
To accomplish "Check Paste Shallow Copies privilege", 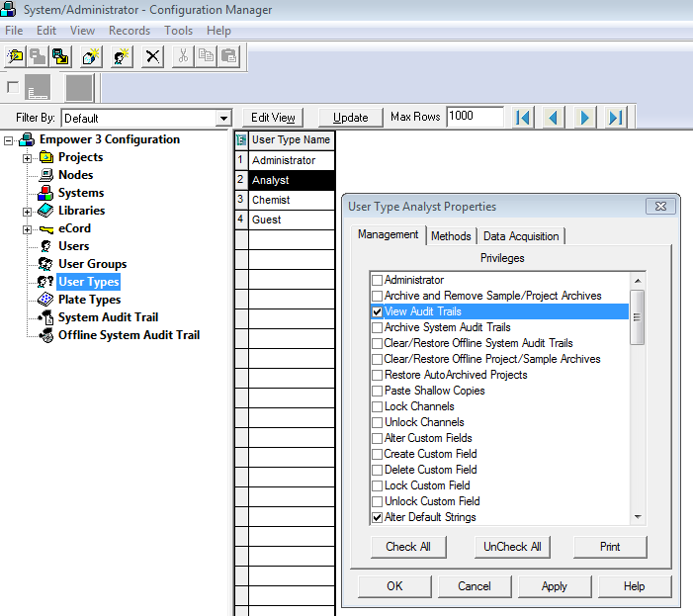I will point(377,392).
